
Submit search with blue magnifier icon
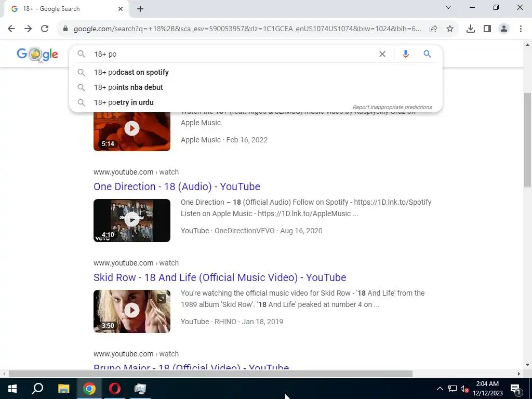coord(427,54)
